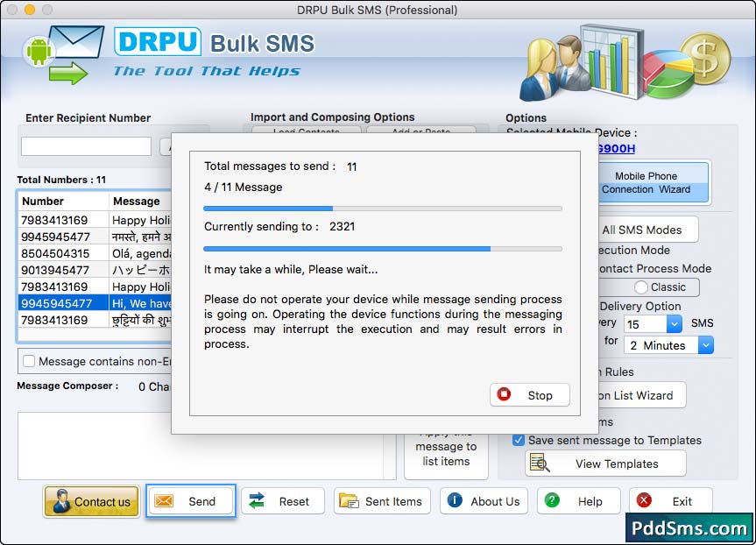Click the business people chart graphic

[x=583, y=64]
